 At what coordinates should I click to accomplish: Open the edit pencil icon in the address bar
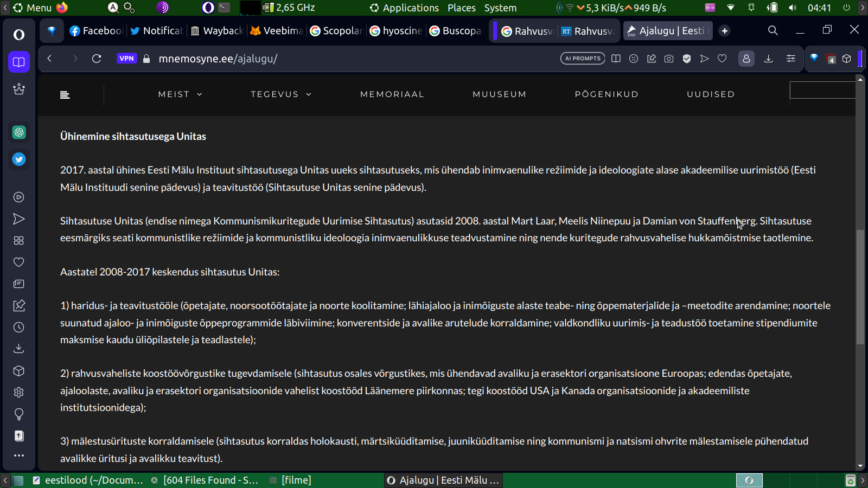point(652,59)
